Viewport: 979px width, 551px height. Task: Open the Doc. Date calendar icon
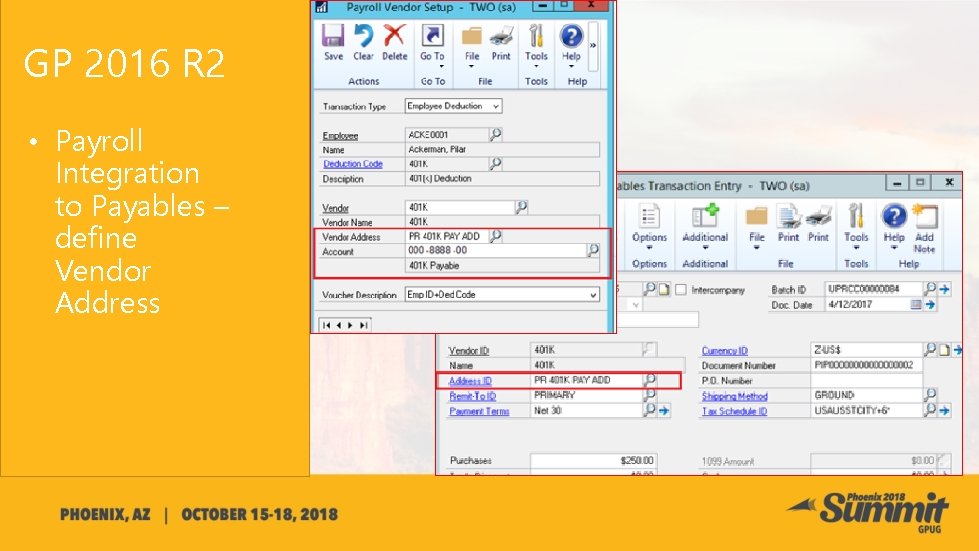pyautogui.click(x=916, y=305)
